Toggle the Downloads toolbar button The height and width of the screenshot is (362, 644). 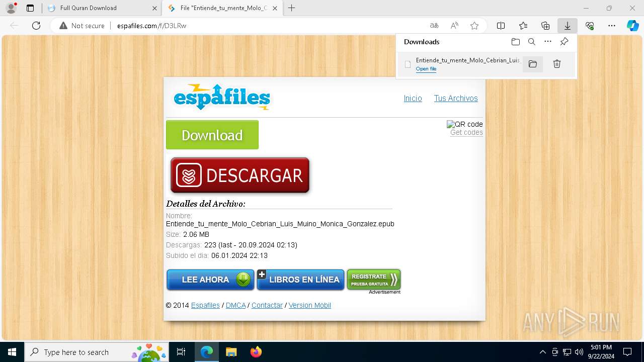(567, 26)
